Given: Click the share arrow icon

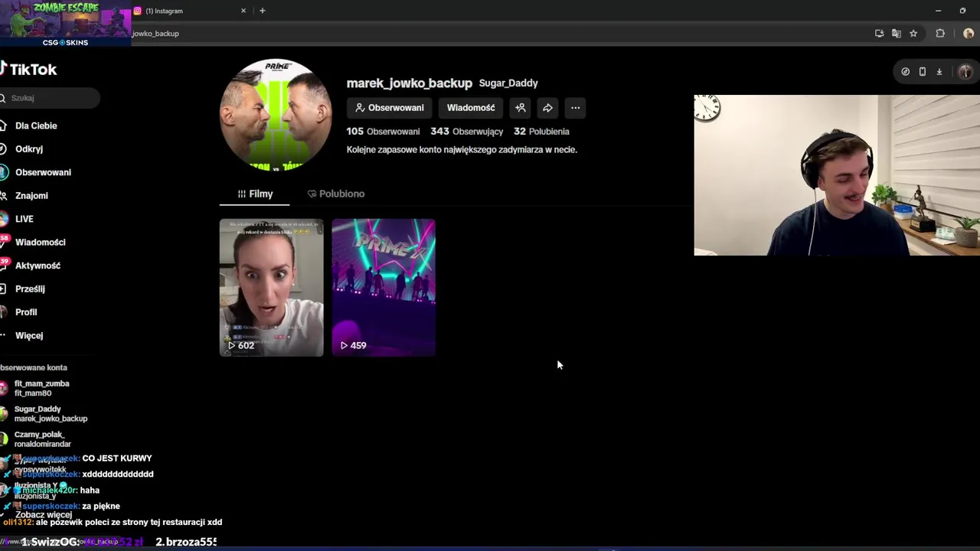Looking at the screenshot, I should [x=547, y=108].
